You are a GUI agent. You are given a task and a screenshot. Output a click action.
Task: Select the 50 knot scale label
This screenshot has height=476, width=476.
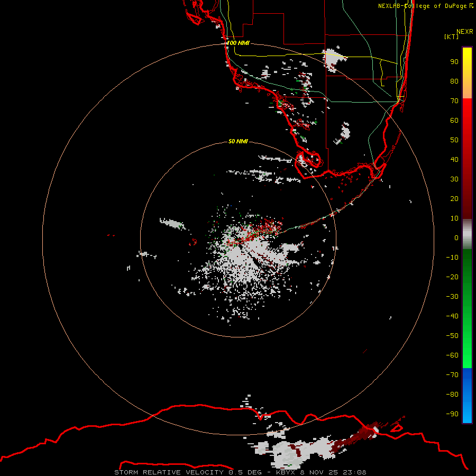[x=454, y=140]
